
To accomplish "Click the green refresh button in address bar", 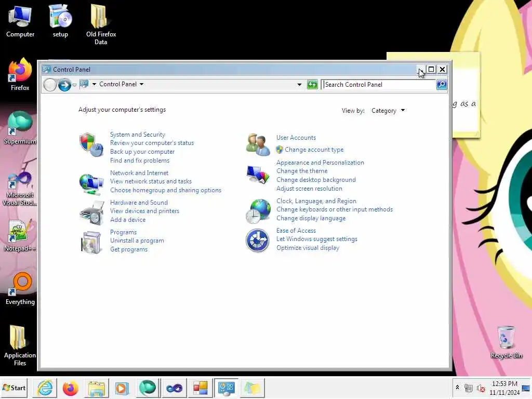I will click(312, 85).
